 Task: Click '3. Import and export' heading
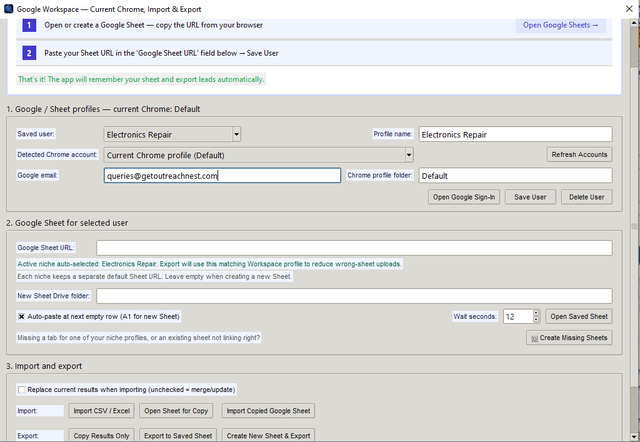44,366
